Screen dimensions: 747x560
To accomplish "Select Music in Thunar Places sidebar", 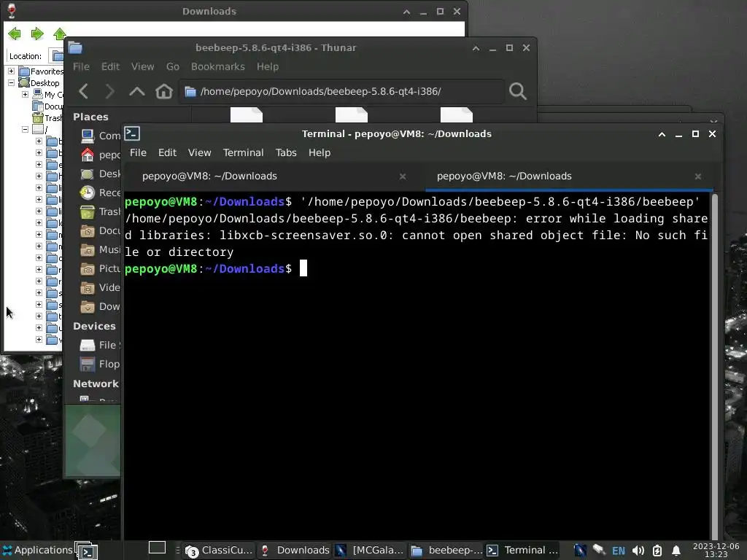I will [x=100, y=250].
